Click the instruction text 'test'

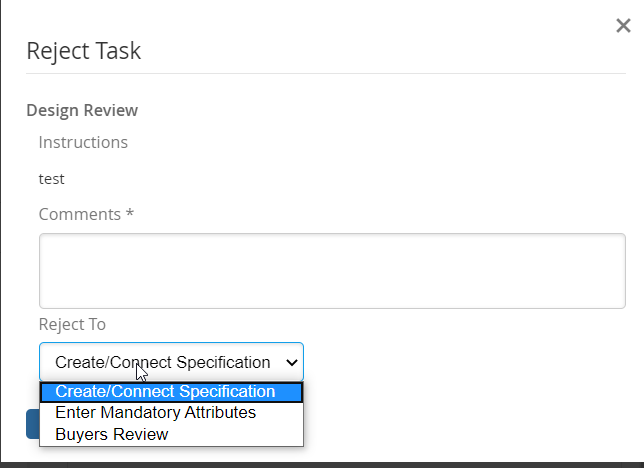[x=52, y=179]
